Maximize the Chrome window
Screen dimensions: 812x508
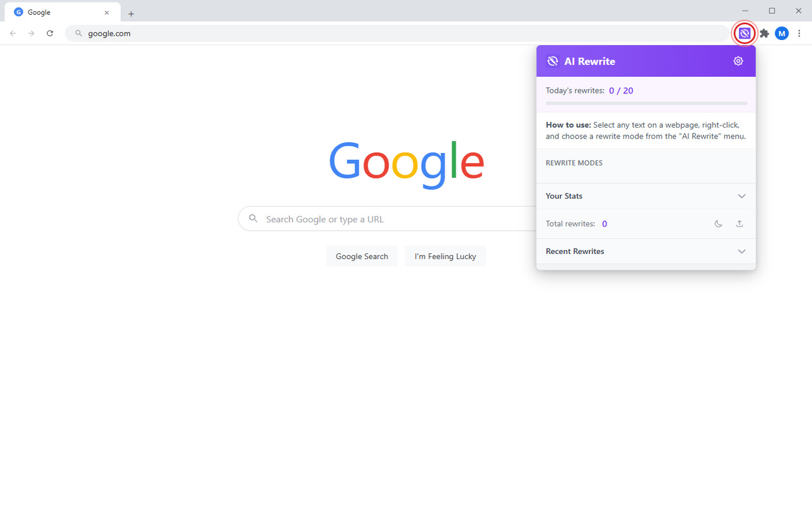(x=772, y=11)
